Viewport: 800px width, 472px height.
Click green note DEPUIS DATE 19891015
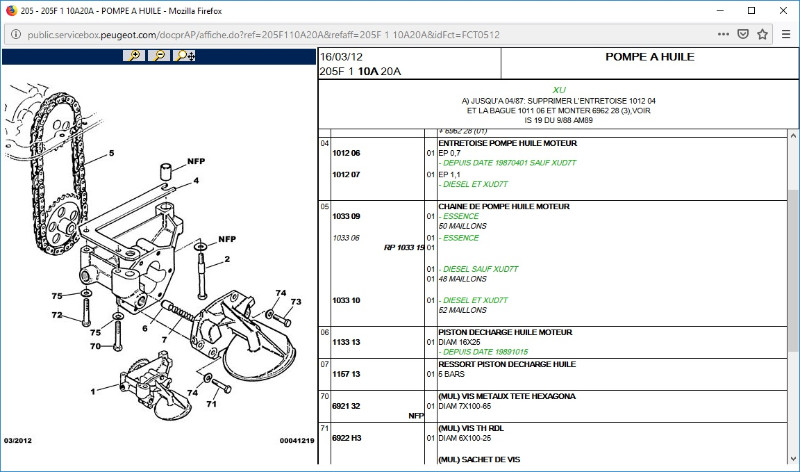point(483,352)
